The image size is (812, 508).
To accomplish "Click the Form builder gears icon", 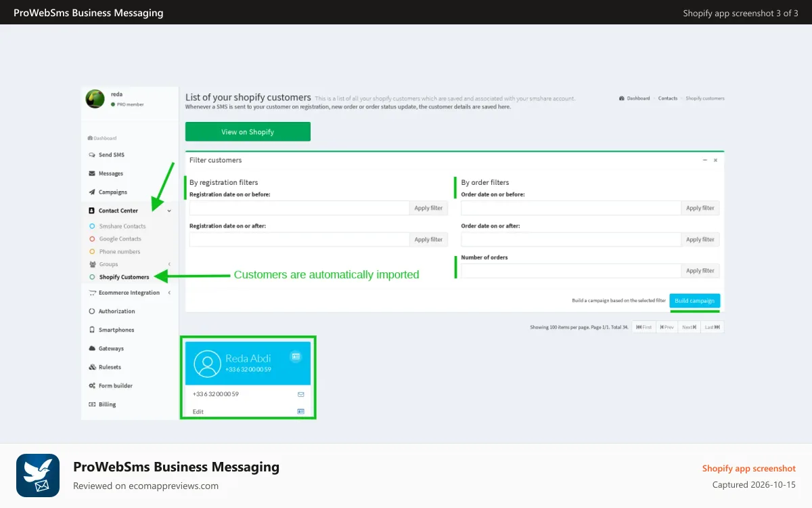I will [92, 386].
